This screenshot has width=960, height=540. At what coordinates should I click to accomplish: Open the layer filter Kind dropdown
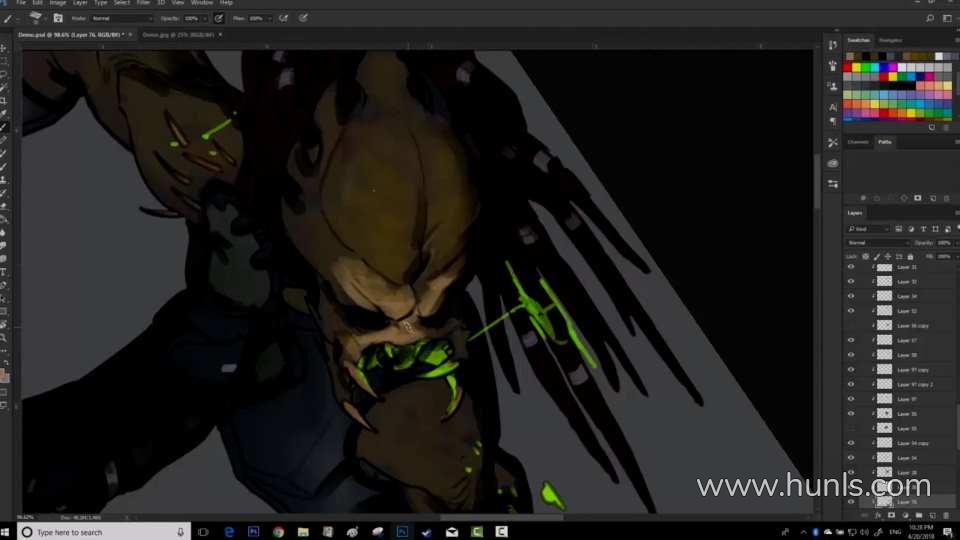pos(868,229)
